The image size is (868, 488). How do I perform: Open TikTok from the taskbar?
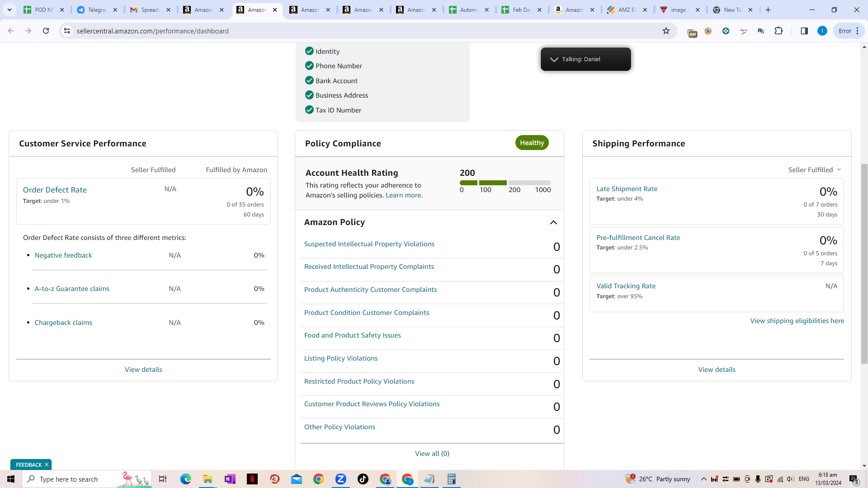point(363,479)
